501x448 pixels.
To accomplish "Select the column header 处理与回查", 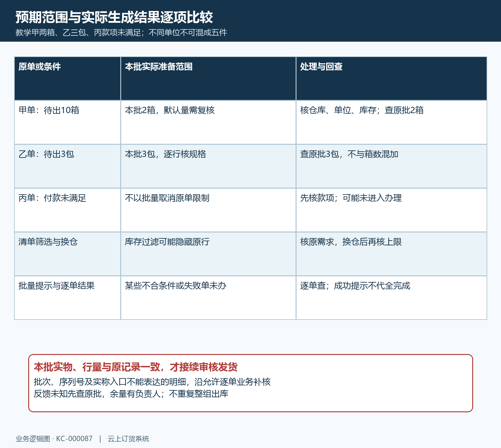I will tap(391, 79).
